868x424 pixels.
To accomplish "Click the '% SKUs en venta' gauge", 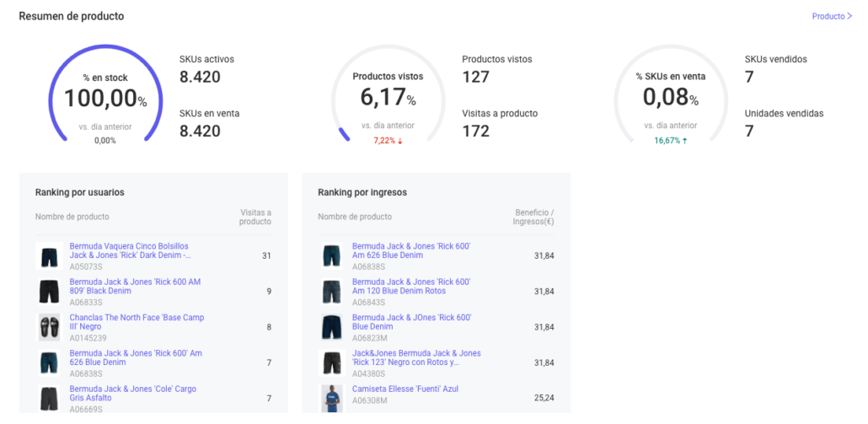I will [x=670, y=99].
